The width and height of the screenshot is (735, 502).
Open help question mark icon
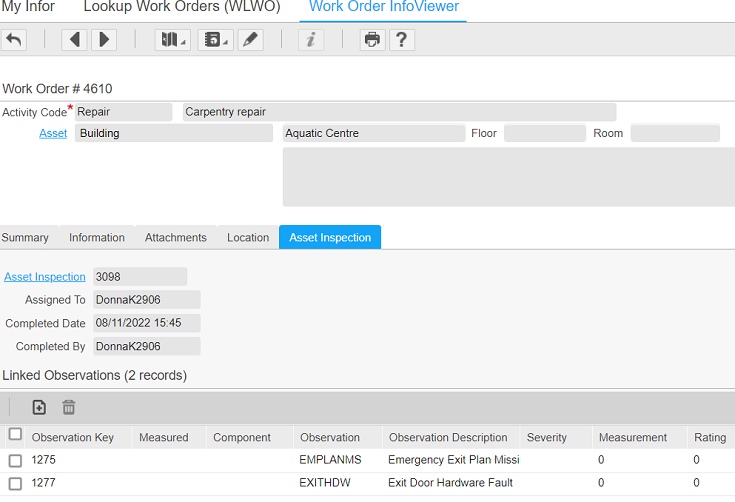point(402,40)
